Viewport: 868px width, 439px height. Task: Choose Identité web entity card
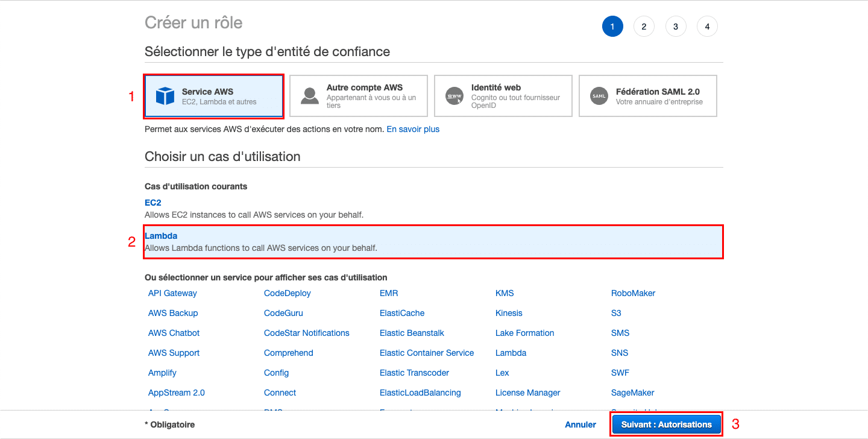(x=503, y=96)
